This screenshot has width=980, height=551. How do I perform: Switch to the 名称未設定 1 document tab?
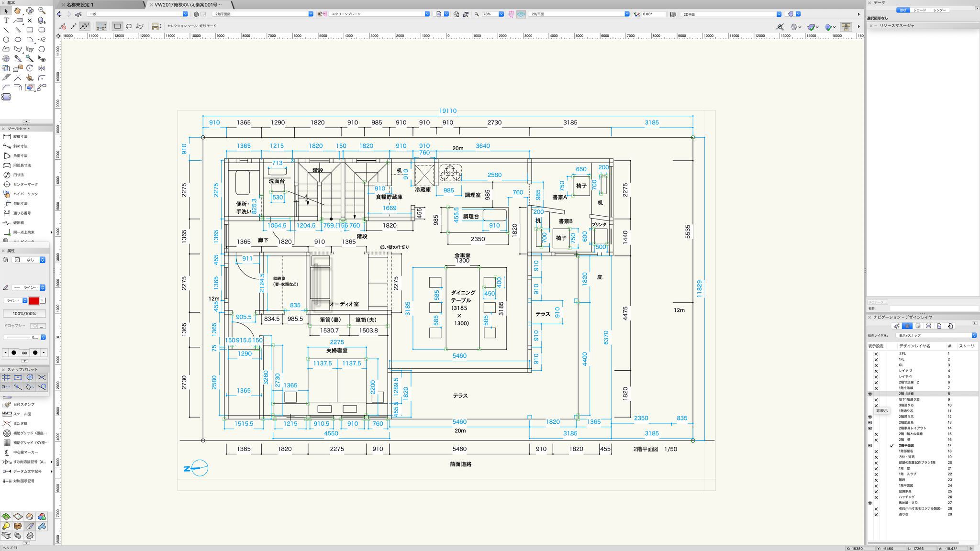[80, 4]
